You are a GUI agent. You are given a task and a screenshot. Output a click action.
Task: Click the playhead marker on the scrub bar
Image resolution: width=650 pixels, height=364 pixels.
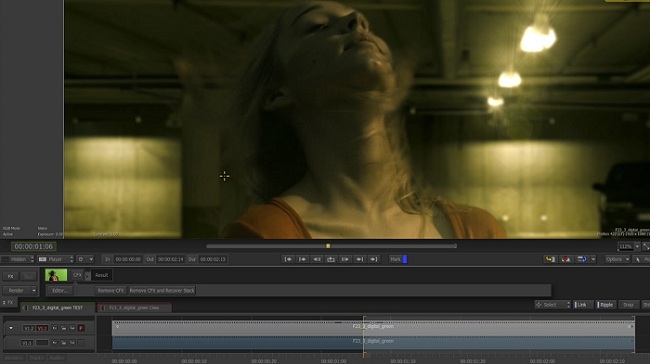328,246
